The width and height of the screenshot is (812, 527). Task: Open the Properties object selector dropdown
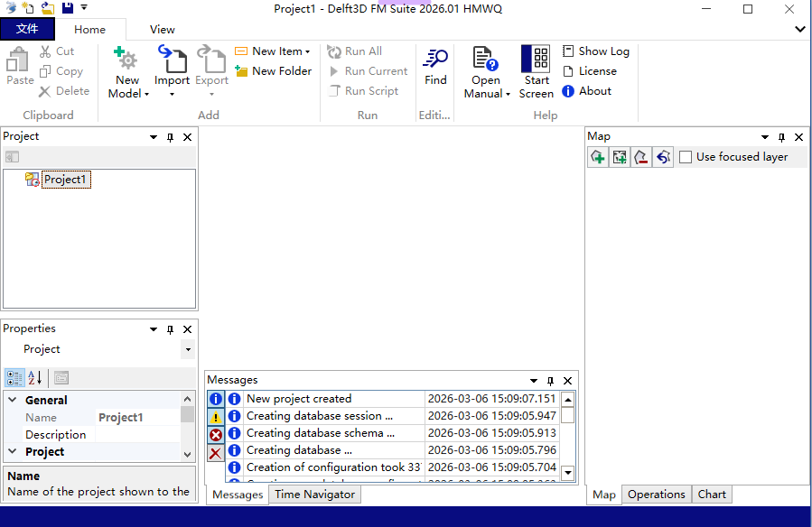(188, 350)
